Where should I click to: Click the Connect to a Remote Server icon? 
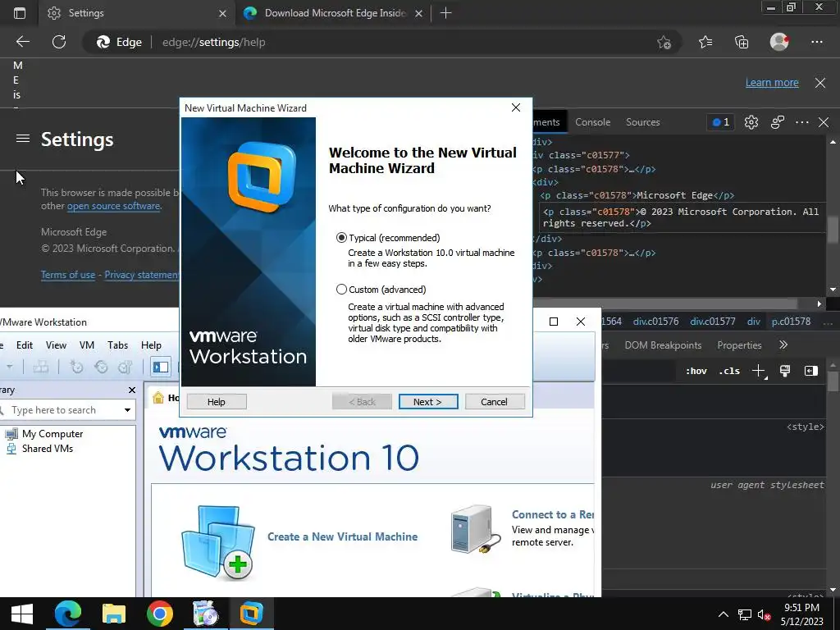(476, 529)
